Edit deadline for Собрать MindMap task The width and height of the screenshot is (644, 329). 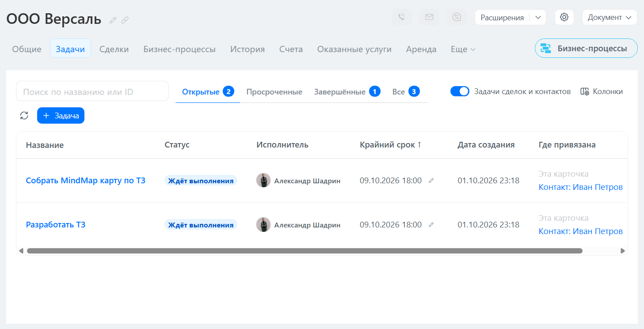[431, 180]
